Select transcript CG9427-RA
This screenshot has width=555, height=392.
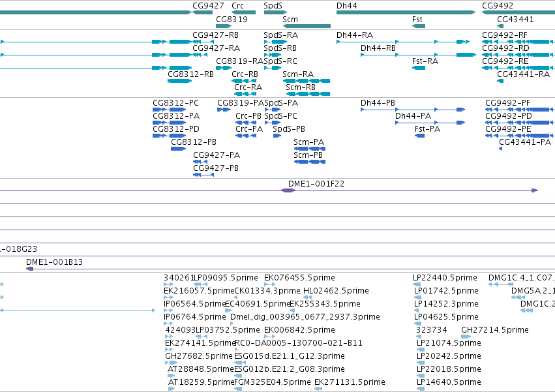(x=200, y=55)
